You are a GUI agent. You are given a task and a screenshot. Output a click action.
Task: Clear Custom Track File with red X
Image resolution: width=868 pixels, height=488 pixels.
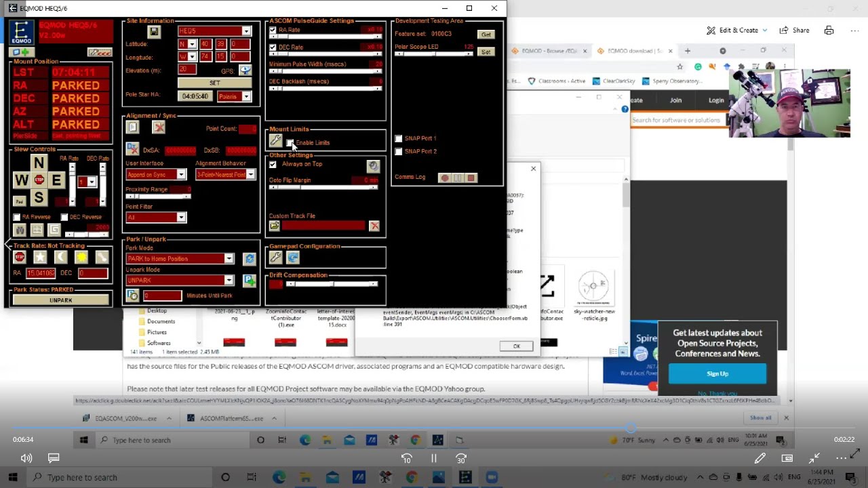coord(374,226)
